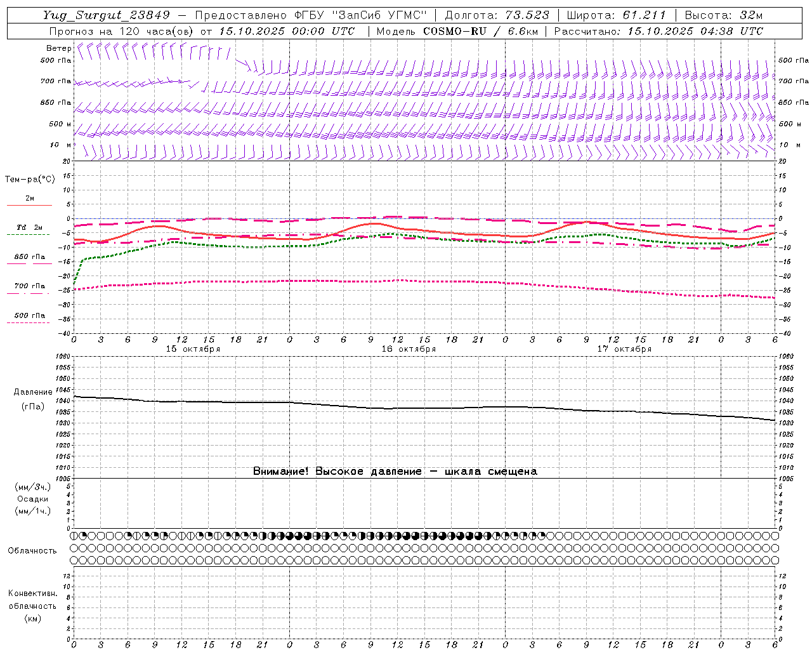Click the Тем-ра(°C) axis title
Viewport: 812px width, 650px height.
(x=30, y=180)
